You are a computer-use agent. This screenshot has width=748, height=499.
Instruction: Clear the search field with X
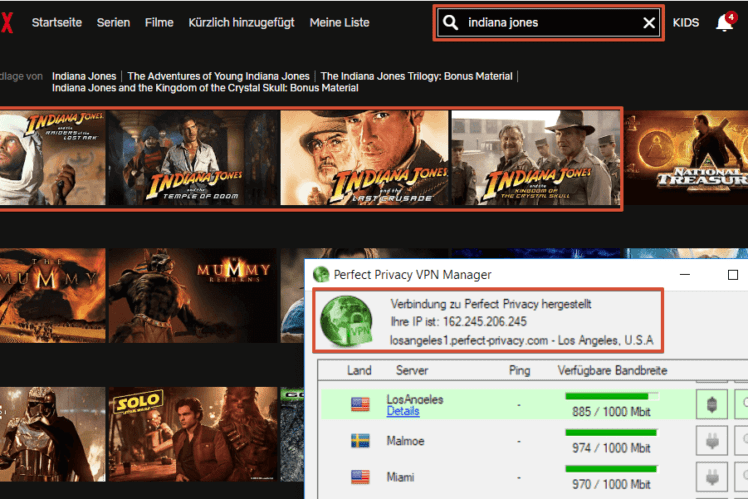(649, 22)
